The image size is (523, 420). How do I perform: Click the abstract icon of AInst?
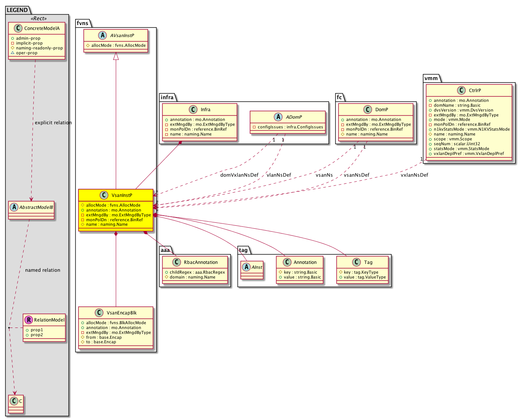(246, 267)
